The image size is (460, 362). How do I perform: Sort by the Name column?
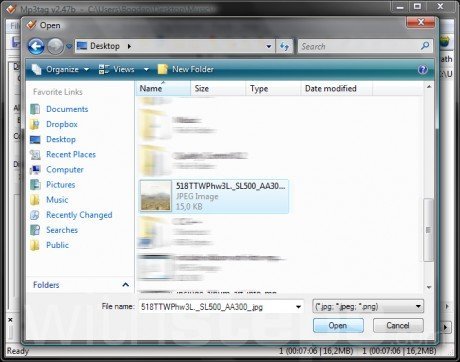coord(163,89)
